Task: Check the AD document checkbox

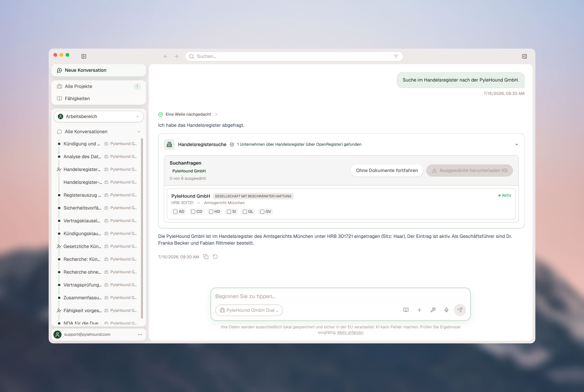Action: tap(175, 212)
